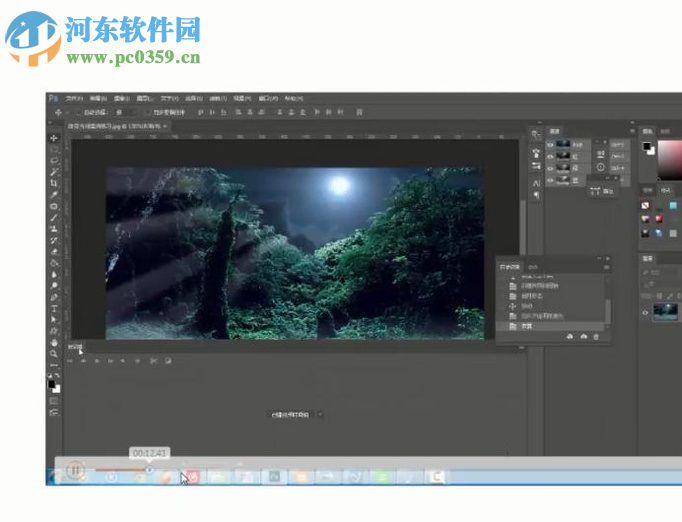Select the Rectangular Marquee tool
This screenshot has width=682, height=522.
click(x=54, y=150)
